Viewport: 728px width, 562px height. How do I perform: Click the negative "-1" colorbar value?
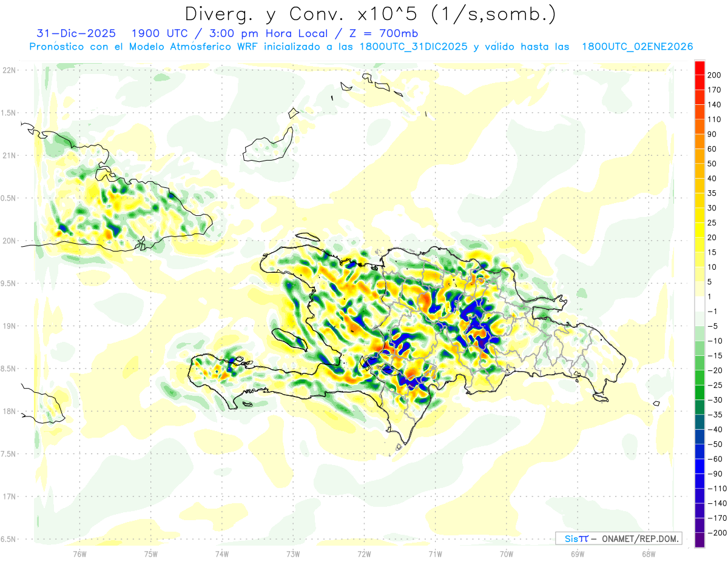(x=712, y=311)
